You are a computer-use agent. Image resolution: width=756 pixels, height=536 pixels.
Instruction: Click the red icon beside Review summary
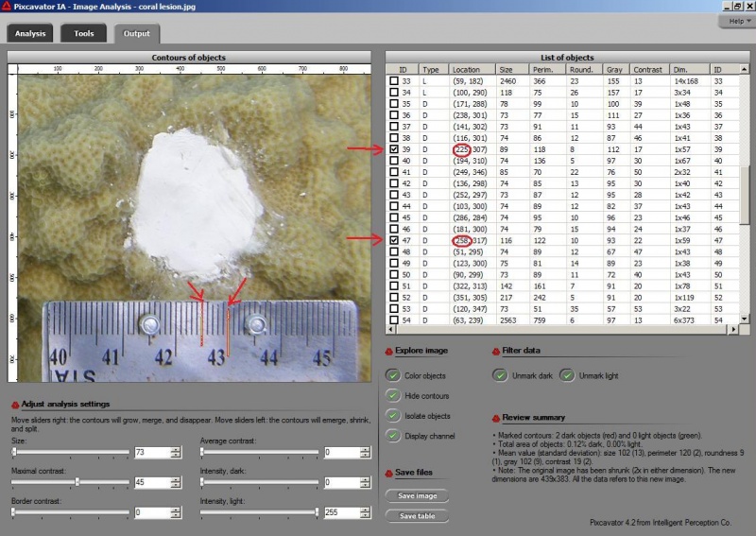click(x=495, y=418)
